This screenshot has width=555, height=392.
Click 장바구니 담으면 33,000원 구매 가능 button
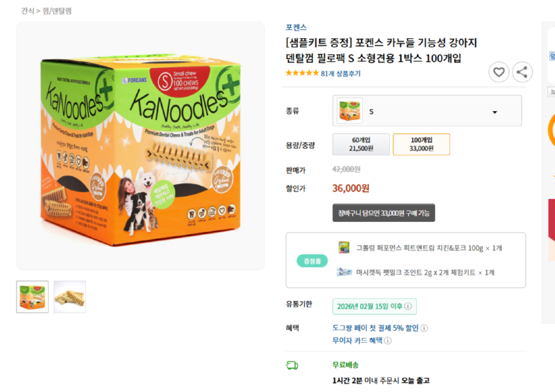point(384,213)
